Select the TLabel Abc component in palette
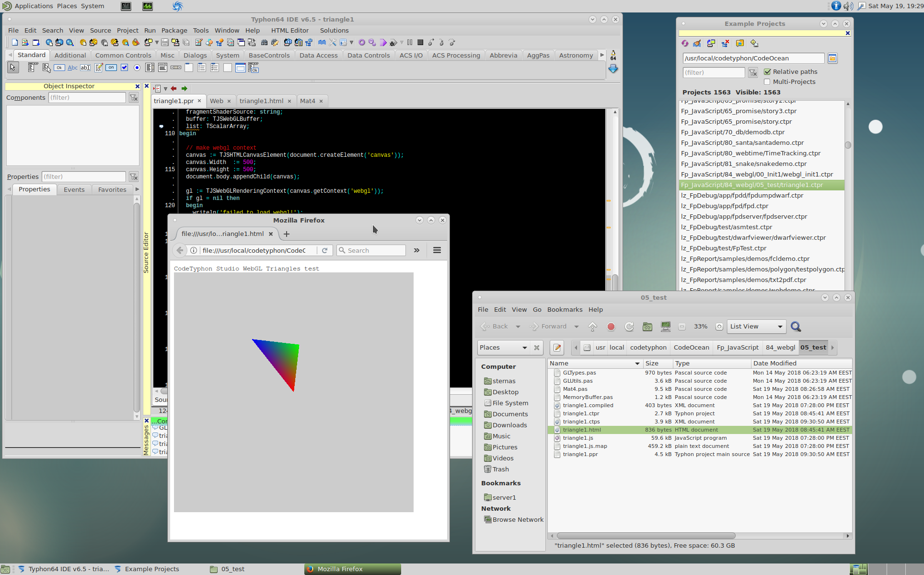The width and height of the screenshot is (924, 575). point(72,68)
